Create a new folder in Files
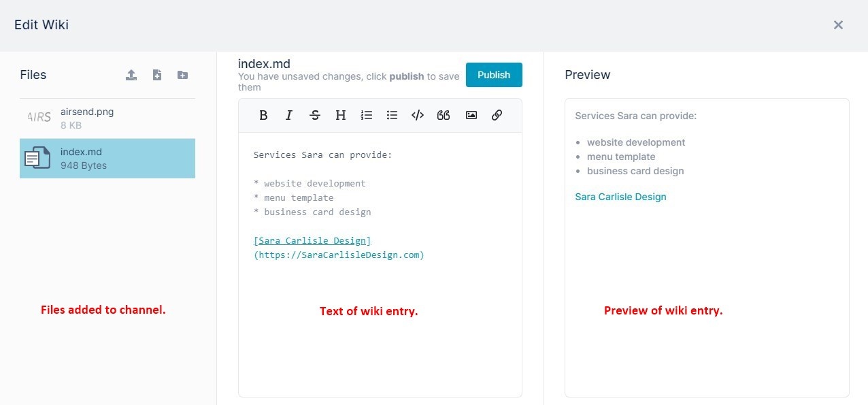The width and height of the screenshot is (868, 405). 182,75
